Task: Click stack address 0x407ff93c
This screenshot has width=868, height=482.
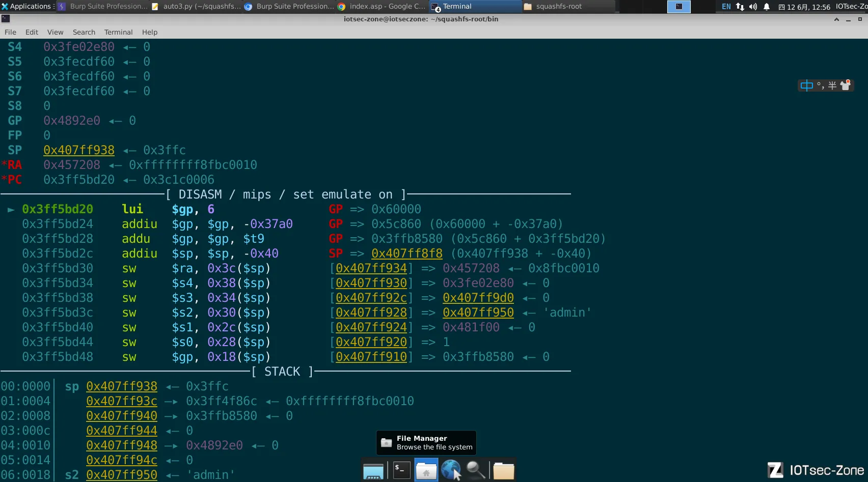Action: 122,401
